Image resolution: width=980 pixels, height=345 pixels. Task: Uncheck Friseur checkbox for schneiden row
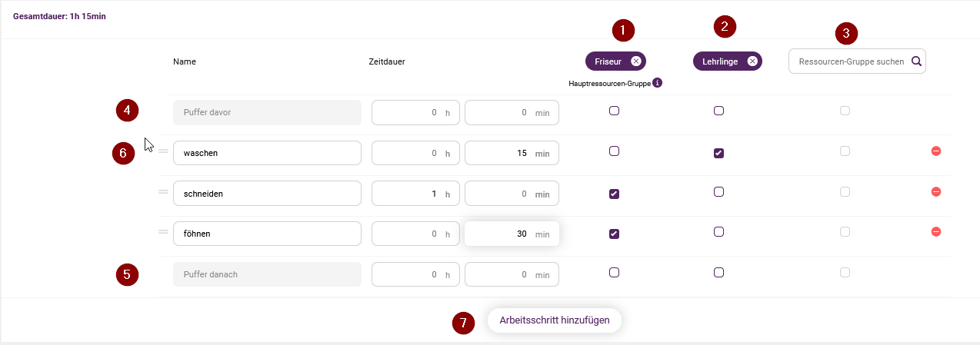pyautogui.click(x=614, y=194)
